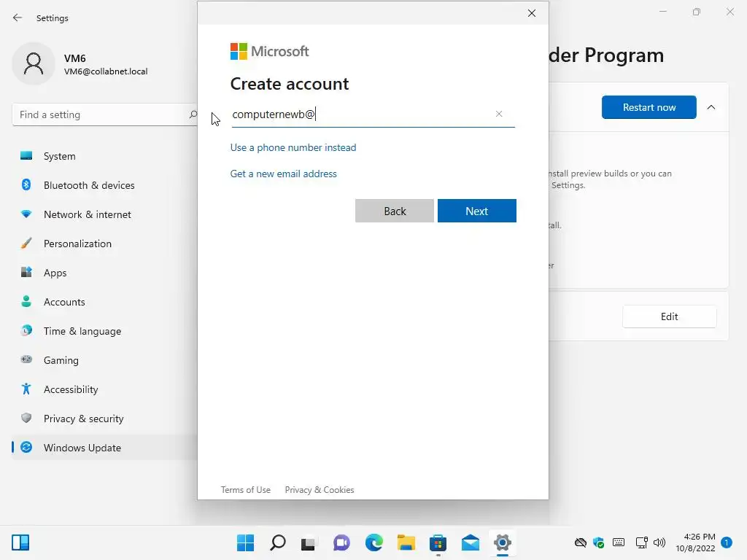This screenshot has height=560, width=747.
Task: Open File Explorer from the taskbar
Action: click(x=406, y=542)
